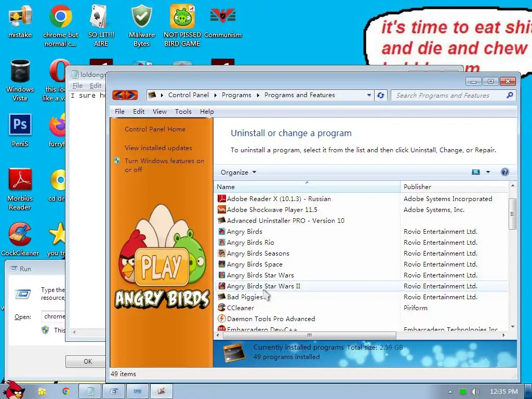Viewport: 532px width, 399px height.
Task: Select 'Adobe Reader X (10.1.3) - Russian'
Action: [362, 199]
